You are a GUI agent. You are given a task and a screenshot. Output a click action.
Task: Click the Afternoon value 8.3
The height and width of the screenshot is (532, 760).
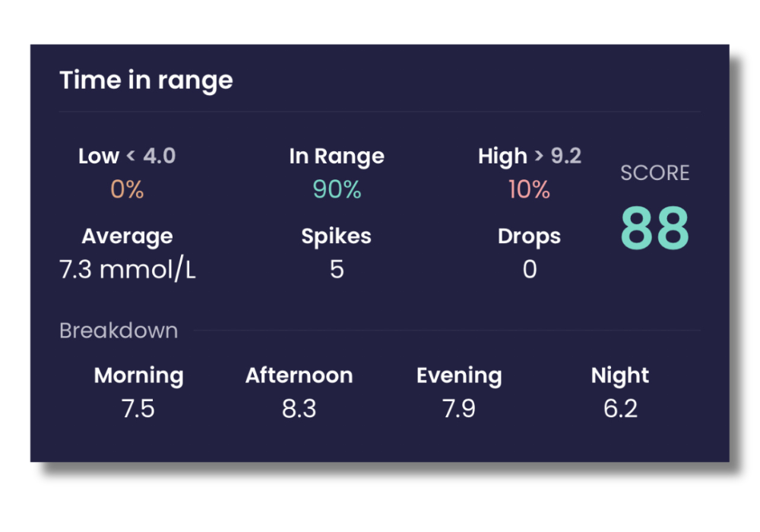coord(299,409)
